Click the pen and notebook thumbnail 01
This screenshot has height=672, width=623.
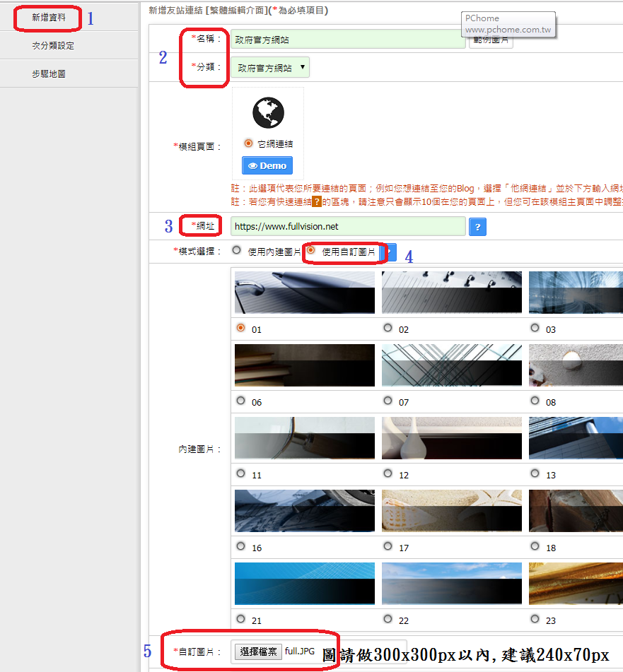[304, 293]
